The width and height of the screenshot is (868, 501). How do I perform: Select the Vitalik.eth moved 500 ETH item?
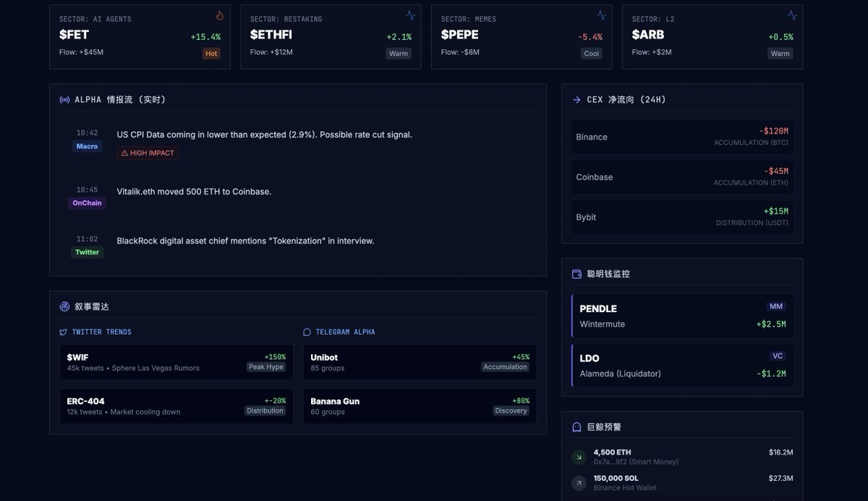298,196
